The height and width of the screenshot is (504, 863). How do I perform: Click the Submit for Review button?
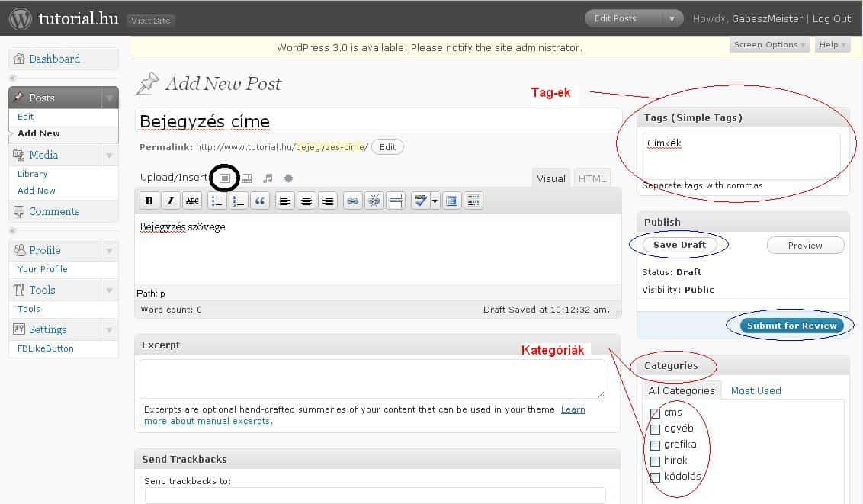792,326
